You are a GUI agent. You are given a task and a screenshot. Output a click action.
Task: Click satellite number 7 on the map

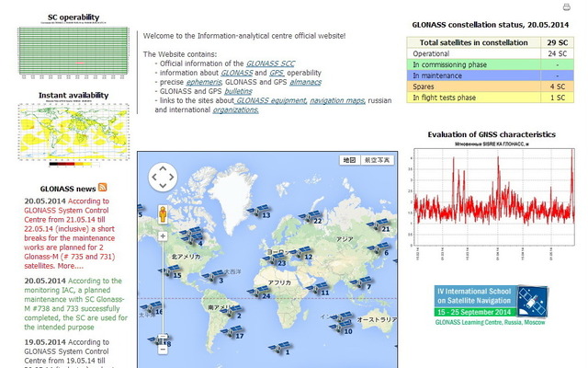point(361,283)
